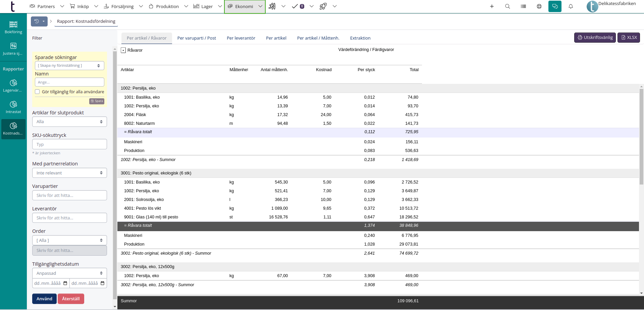Click the barcode scanner icon
The image size is (644, 310).
tap(523, 6)
